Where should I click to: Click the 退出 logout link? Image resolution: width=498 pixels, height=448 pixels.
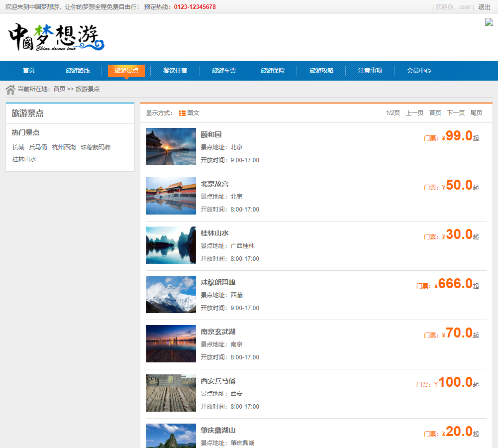484,7
